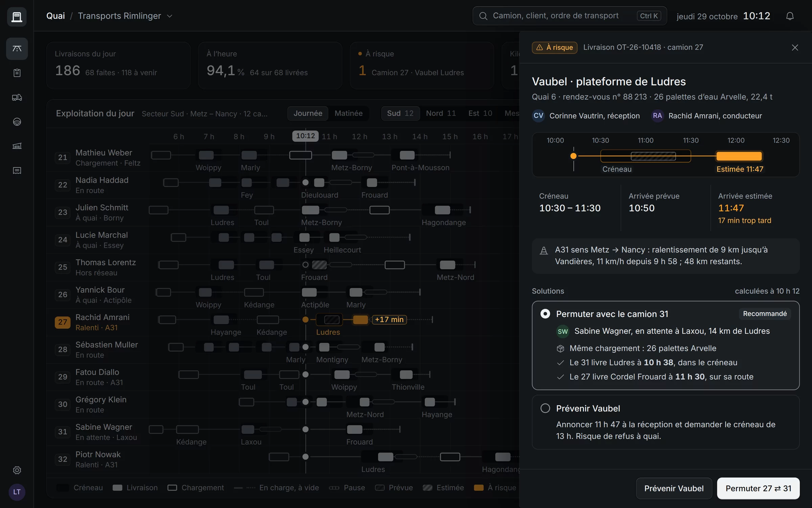Open settings gear in sidebar
Screen dimensions: 812x508
click(17, 470)
